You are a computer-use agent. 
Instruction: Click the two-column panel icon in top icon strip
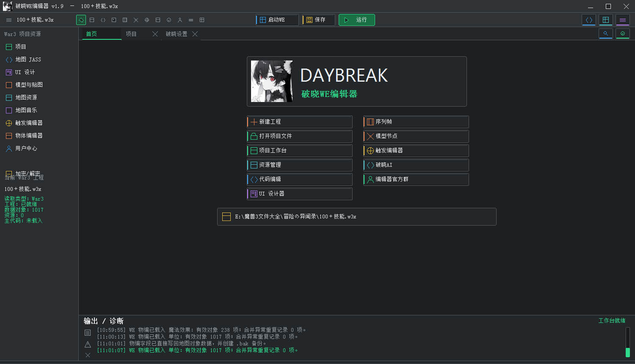click(125, 20)
